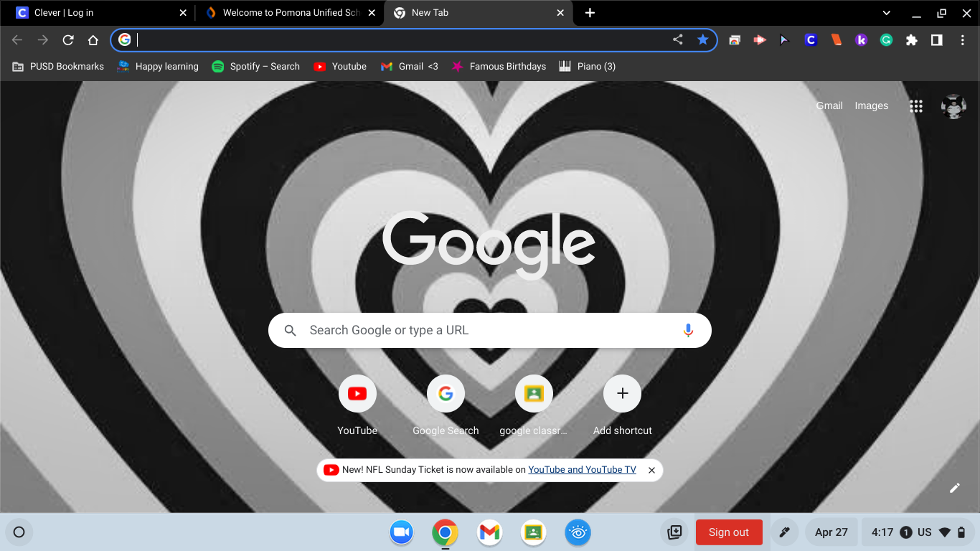Click the Search Google or type a URL box

490,330
